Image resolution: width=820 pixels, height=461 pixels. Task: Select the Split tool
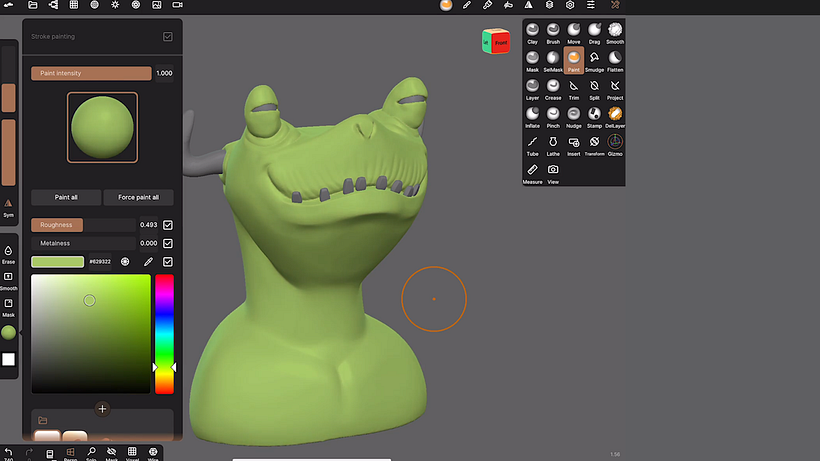point(594,89)
